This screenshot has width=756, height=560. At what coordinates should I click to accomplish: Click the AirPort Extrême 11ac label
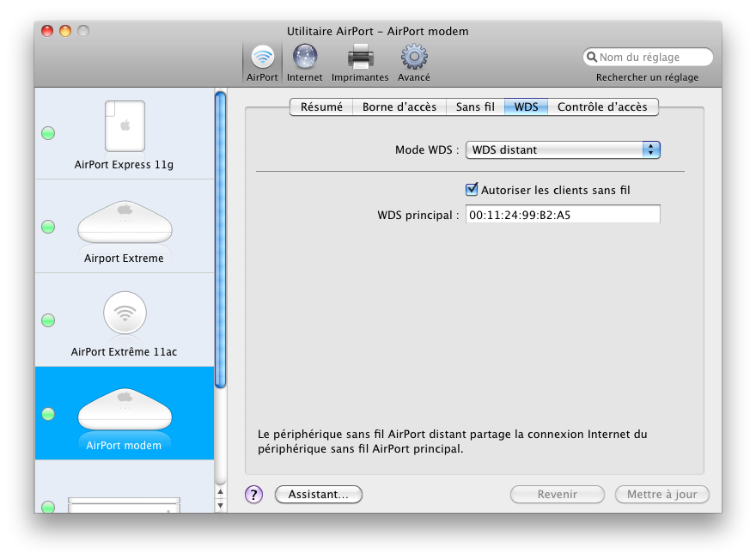pos(124,352)
